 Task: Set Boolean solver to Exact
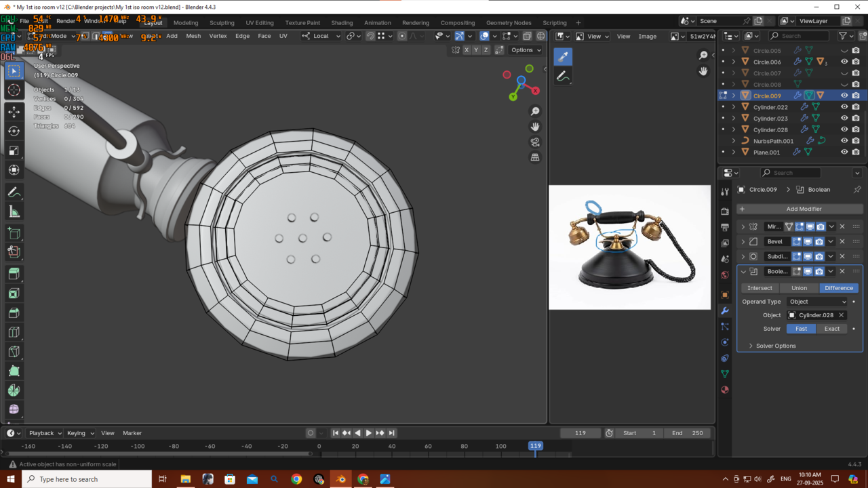click(x=831, y=329)
